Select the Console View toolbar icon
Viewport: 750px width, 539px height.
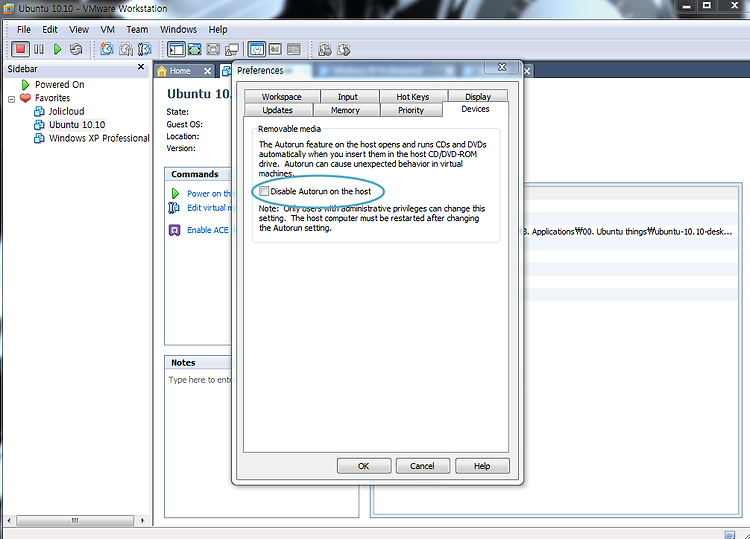tap(294, 49)
